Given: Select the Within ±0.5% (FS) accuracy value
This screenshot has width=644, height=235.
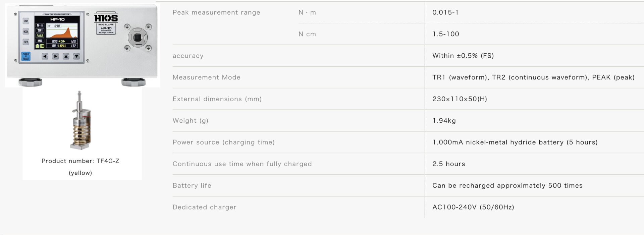Looking at the screenshot, I should pos(463,56).
